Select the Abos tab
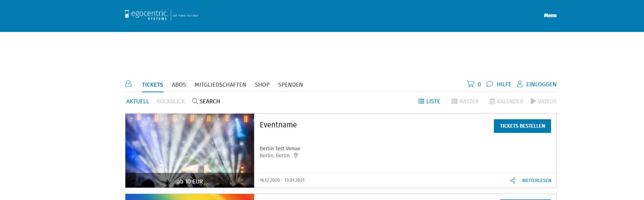Viewport: 644px width, 200px height. click(179, 85)
